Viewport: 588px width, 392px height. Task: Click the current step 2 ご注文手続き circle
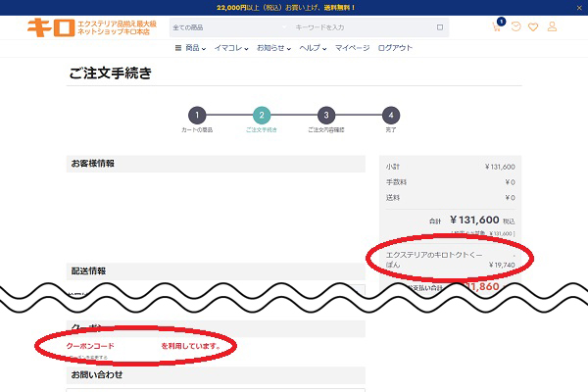coord(262,116)
